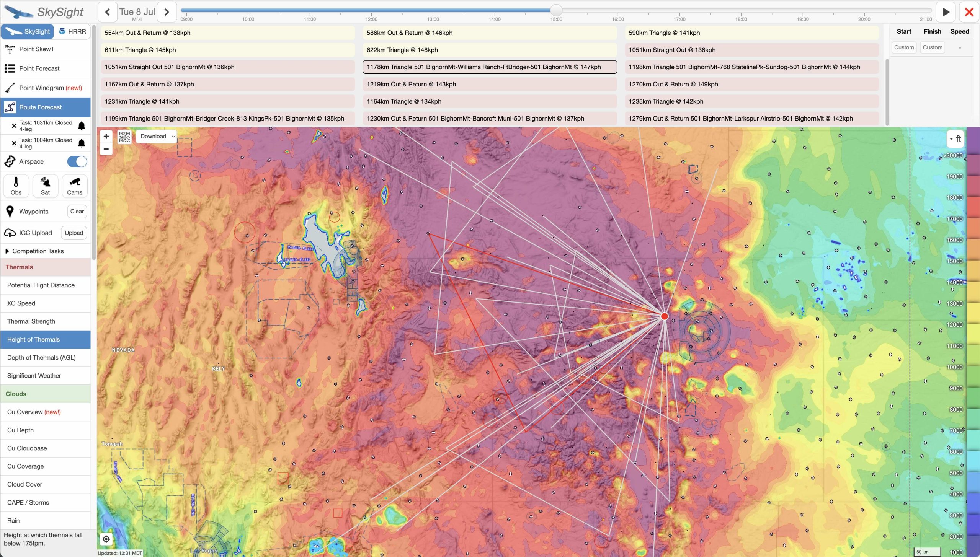
Task: Select Cu Cloudbase layer
Action: [x=46, y=448]
